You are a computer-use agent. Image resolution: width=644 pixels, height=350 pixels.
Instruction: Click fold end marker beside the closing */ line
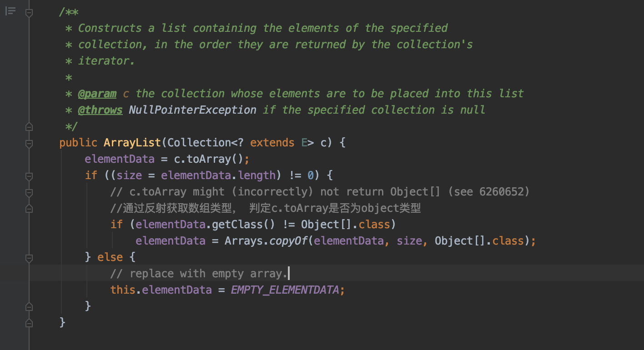[x=29, y=126]
